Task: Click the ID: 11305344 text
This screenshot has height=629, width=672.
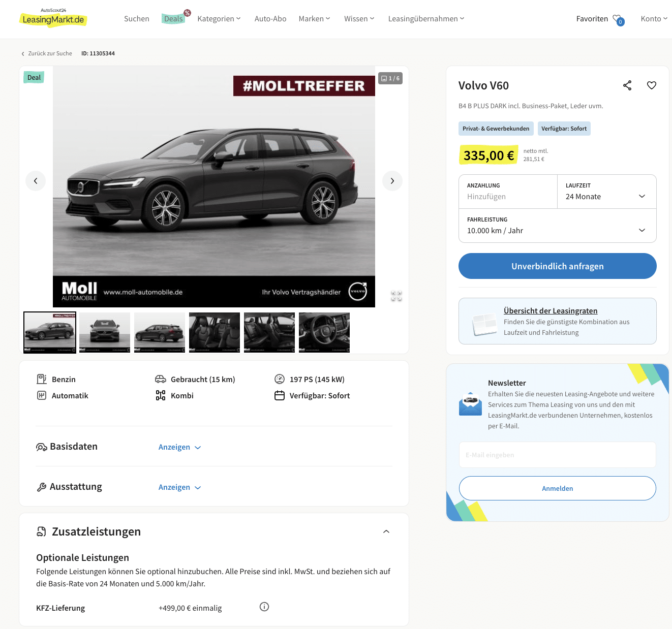Action: point(98,53)
